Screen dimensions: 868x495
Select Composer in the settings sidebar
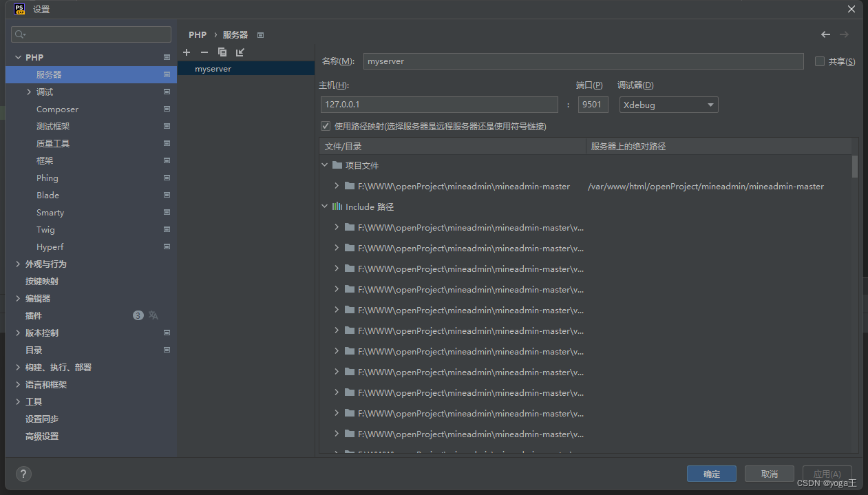57,109
